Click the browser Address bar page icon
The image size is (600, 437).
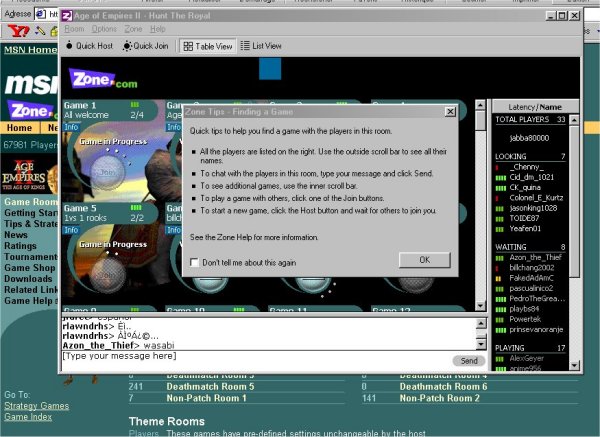pyautogui.click(x=41, y=14)
